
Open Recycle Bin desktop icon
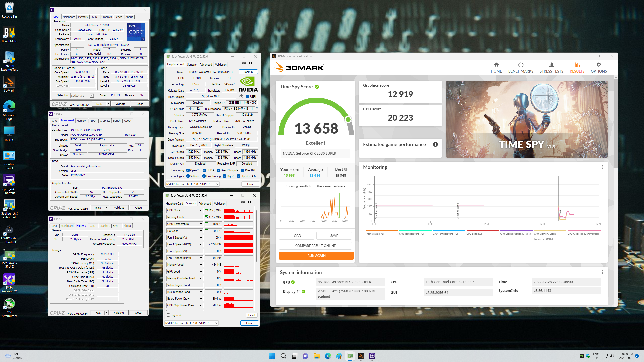tap(9, 10)
